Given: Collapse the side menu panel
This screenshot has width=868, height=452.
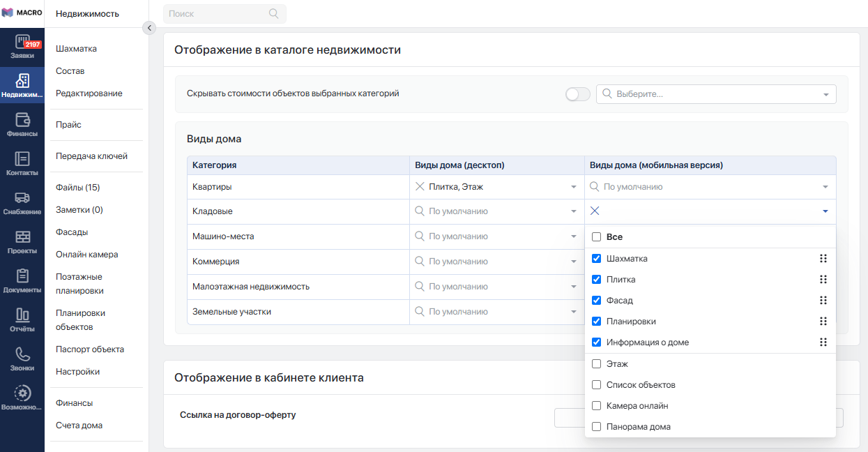Looking at the screenshot, I should (149, 28).
